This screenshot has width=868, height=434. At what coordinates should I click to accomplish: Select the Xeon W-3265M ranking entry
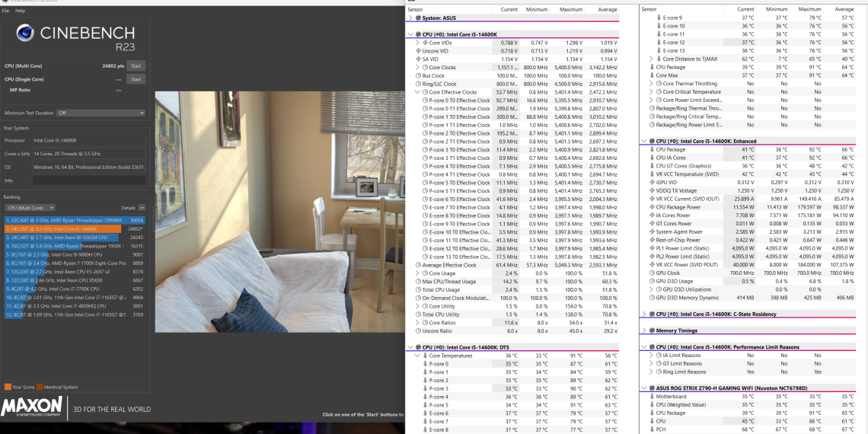click(75, 237)
